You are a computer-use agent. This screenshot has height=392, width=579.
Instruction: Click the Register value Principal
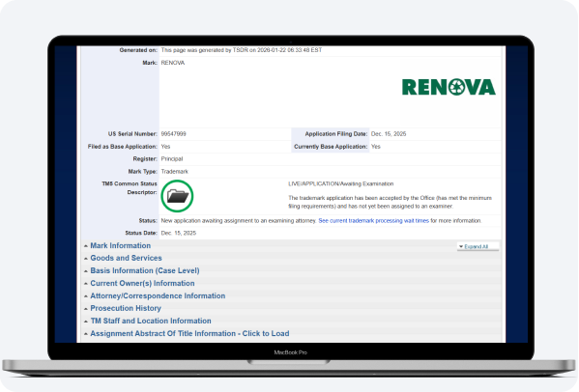172,159
